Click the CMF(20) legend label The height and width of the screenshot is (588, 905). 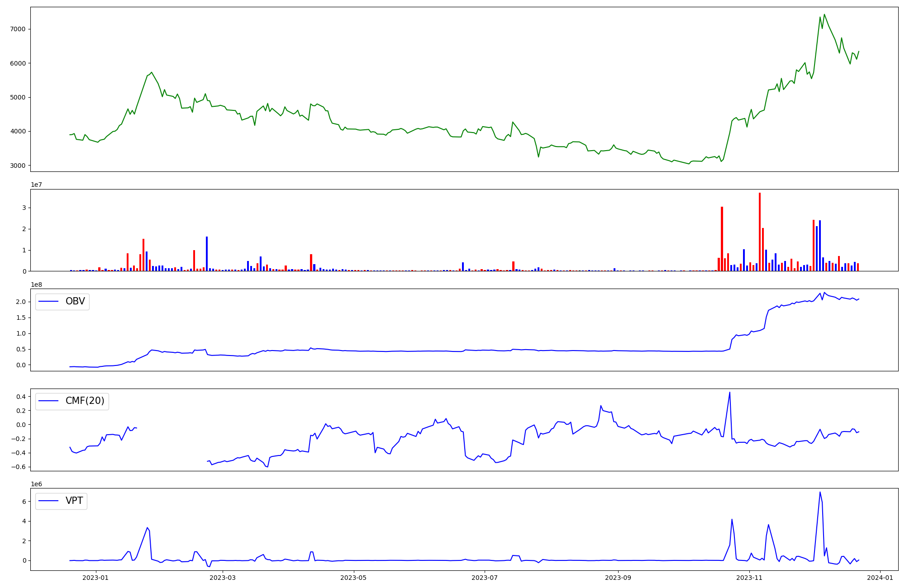click(85, 401)
